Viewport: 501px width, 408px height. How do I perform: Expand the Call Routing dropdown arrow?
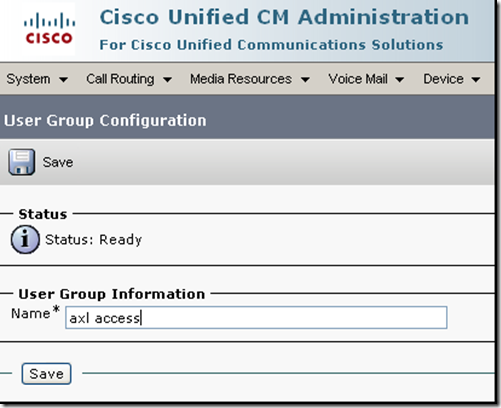[x=167, y=80]
